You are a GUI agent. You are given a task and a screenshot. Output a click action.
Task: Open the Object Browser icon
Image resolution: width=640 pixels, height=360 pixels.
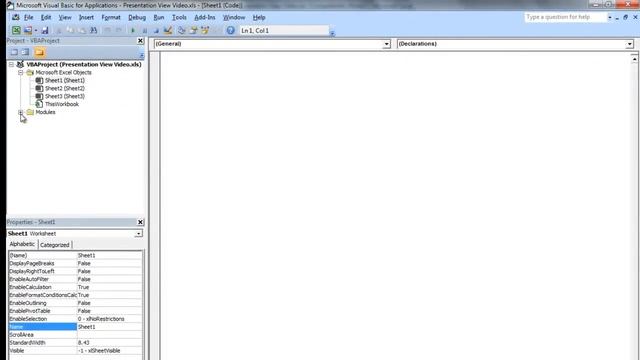pos(205,31)
